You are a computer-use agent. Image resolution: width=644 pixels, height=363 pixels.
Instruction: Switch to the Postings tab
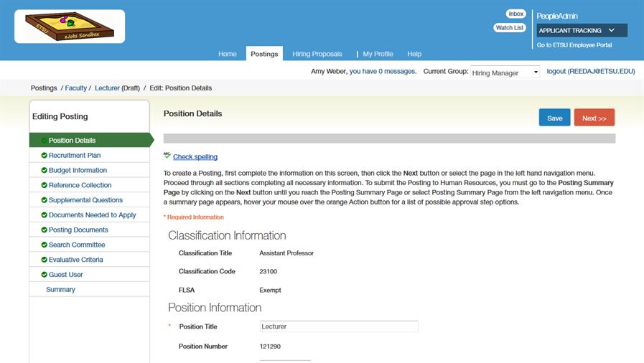[x=264, y=54]
